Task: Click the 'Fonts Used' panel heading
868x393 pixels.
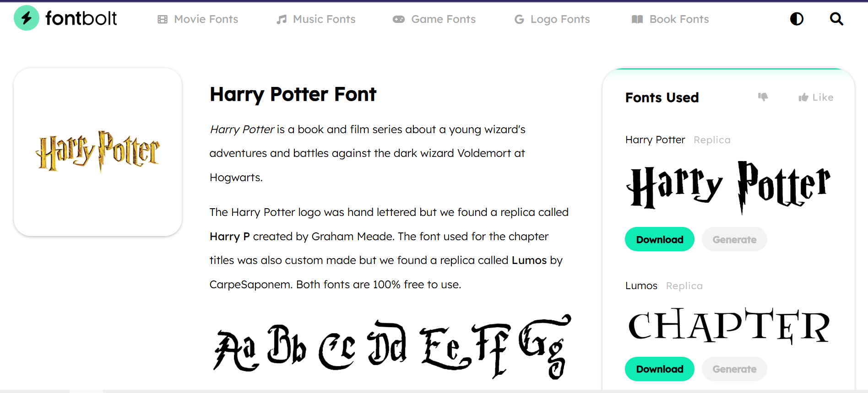Action: pyautogui.click(x=662, y=97)
